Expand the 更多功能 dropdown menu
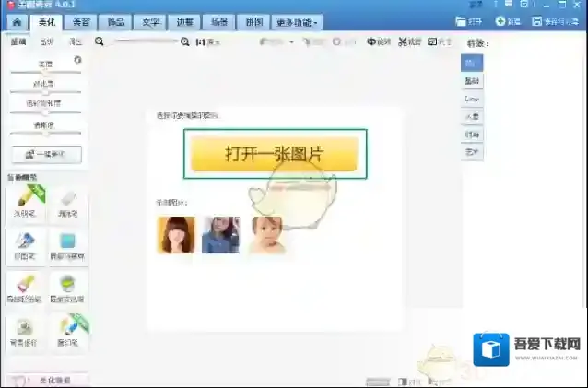The height and width of the screenshot is (388, 588). tap(296, 21)
